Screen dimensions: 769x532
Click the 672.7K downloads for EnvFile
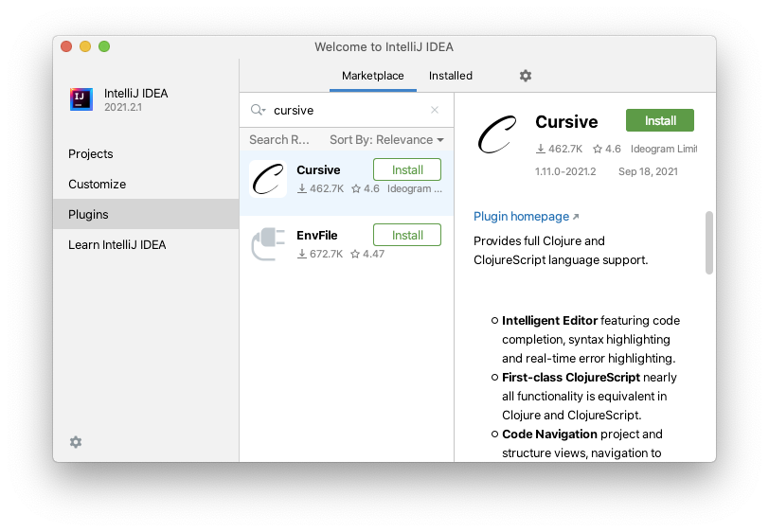326,254
